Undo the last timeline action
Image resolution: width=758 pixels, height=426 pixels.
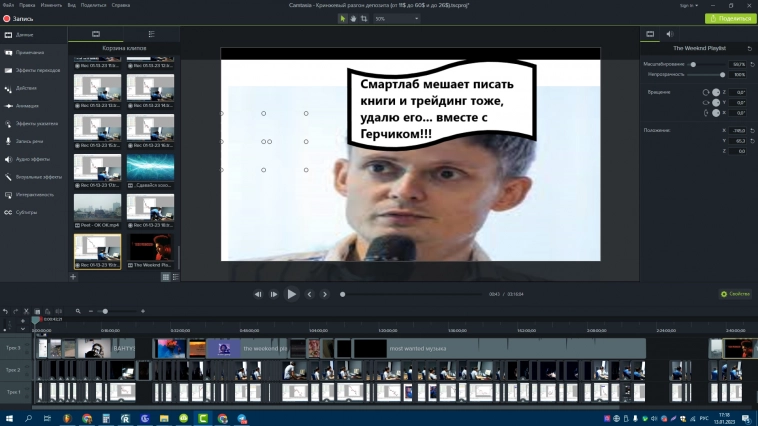[x=5, y=311]
